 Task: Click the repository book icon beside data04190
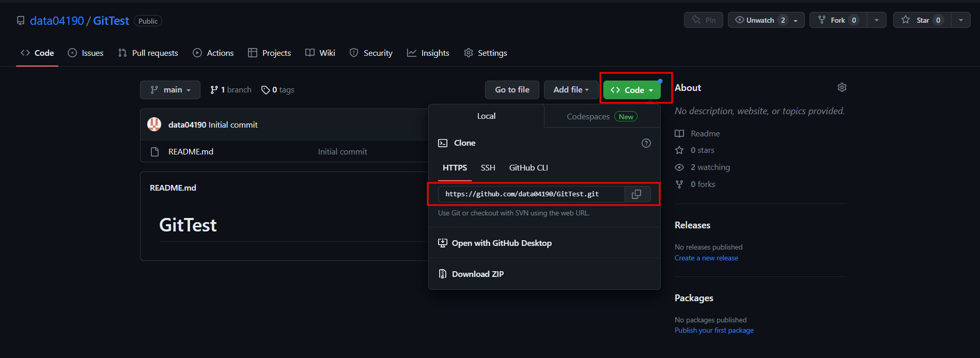(21, 21)
